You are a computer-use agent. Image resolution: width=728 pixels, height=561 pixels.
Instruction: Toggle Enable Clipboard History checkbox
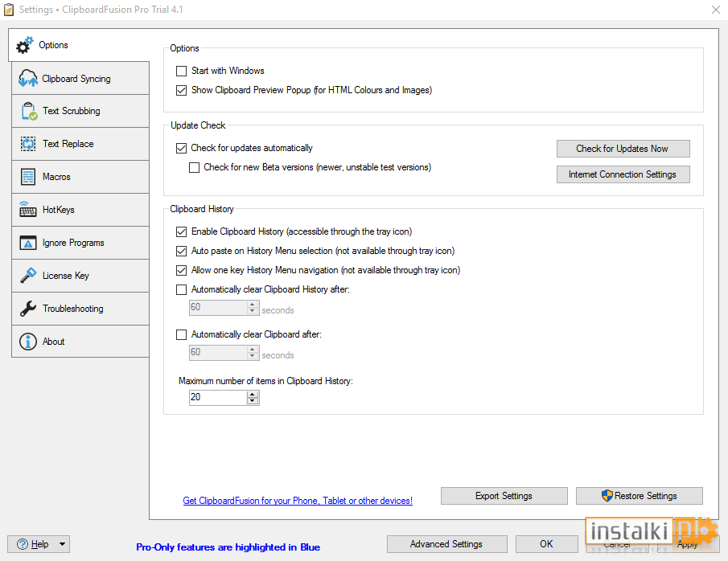[x=181, y=231]
